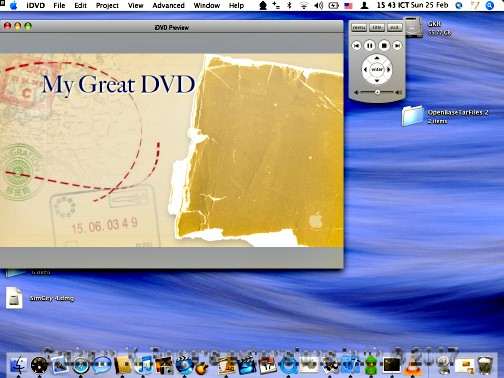Open the Advanced menu
Image resolution: width=504 pixels, height=378 pixels.
168,6
